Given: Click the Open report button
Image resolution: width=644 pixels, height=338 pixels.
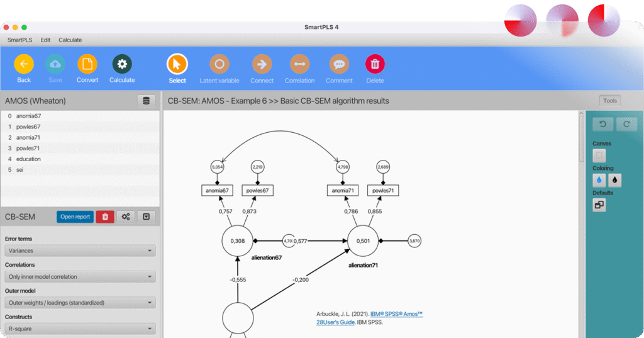Looking at the screenshot, I should pos(75,217).
